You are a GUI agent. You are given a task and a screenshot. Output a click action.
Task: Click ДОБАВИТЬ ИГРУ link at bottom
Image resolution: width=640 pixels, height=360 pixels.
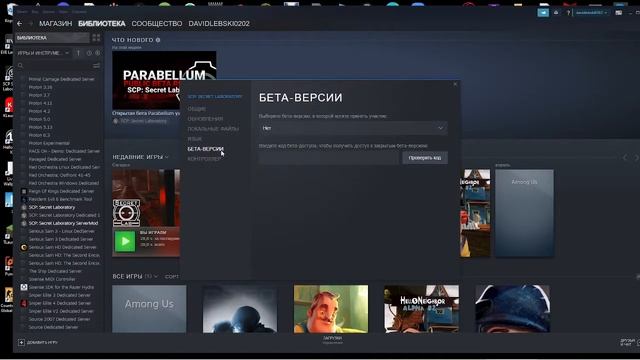(x=42, y=342)
